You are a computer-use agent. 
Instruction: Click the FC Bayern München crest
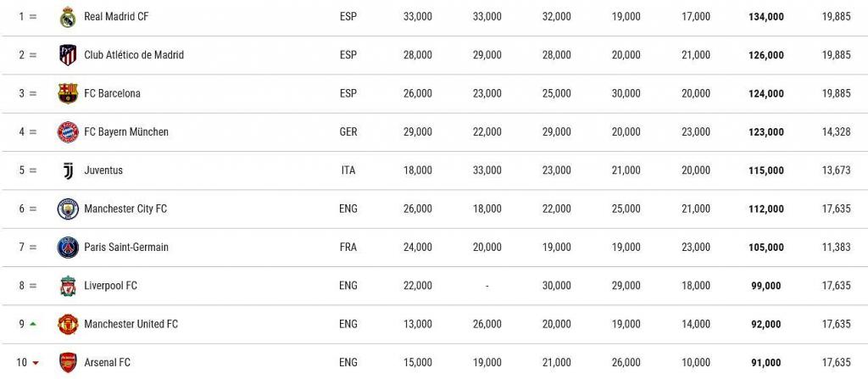click(x=68, y=132)
